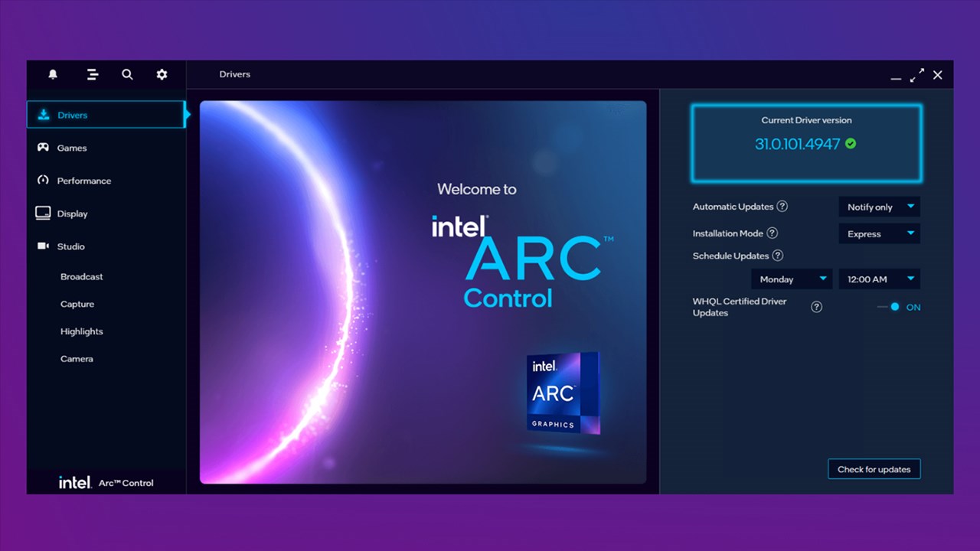The image size is (980, 551).
Task: Open the search icon
Action: pyautogui.click(x=127, y=74)
